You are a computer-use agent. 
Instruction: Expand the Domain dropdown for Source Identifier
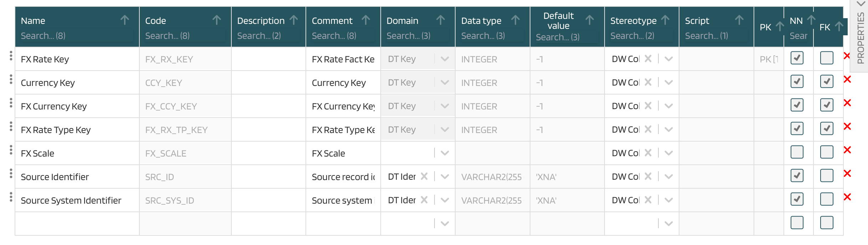tap(445, 177)
